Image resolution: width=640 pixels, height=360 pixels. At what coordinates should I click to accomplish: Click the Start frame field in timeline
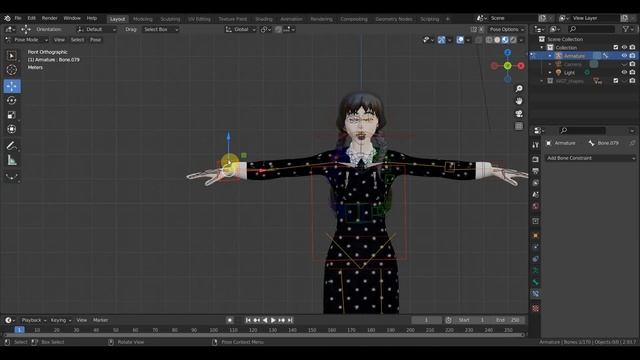pos(471,320)
